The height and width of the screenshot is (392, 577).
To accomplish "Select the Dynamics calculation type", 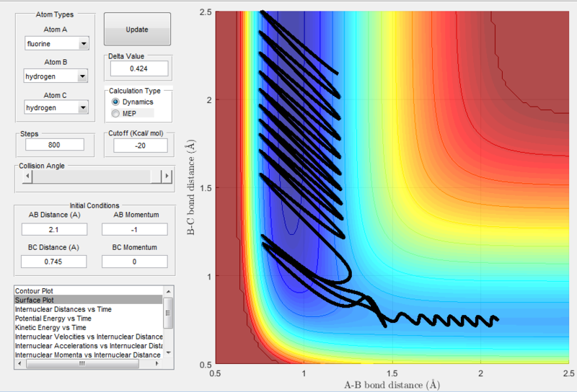I will coord(115,102).
